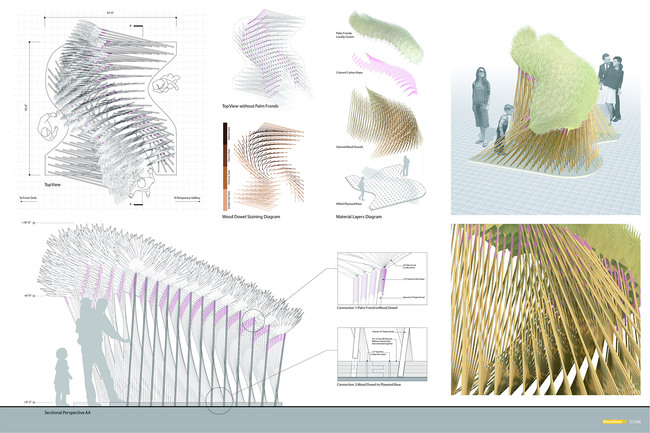This screenshot has width=650, height=433.
Task: Click section cut marker A below plan
Action: (137, 204)
